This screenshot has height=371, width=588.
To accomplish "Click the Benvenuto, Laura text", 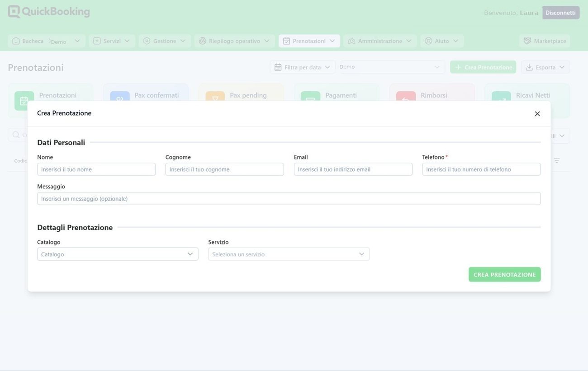I will [x=511, y=13].
